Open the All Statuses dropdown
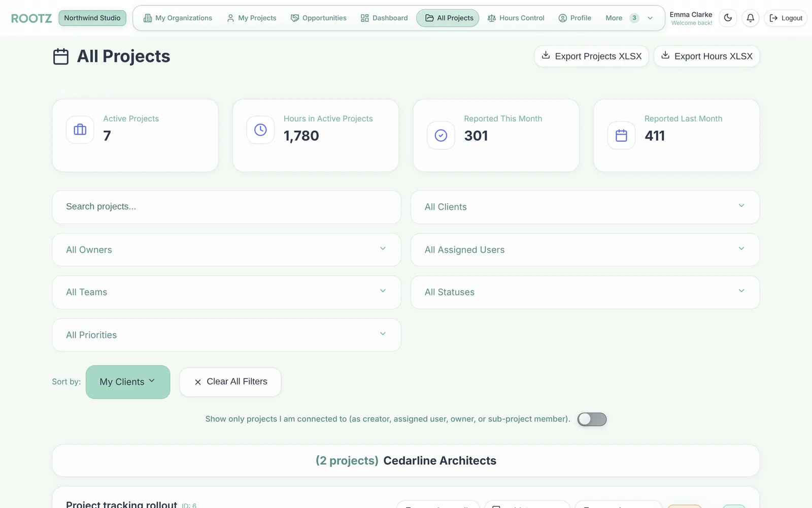 [585, 292]
